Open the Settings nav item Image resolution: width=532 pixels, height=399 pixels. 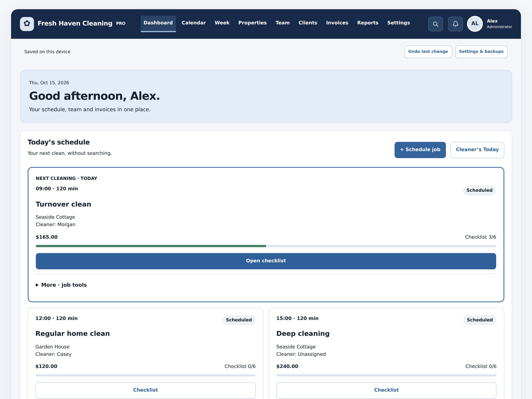tap(398, 23)
